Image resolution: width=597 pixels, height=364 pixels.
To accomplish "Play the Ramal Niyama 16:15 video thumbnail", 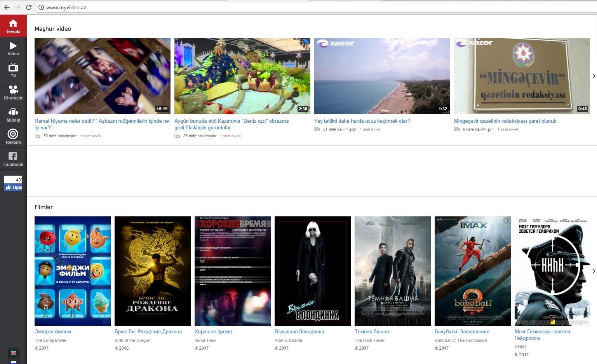I will [x=103, y=76].
